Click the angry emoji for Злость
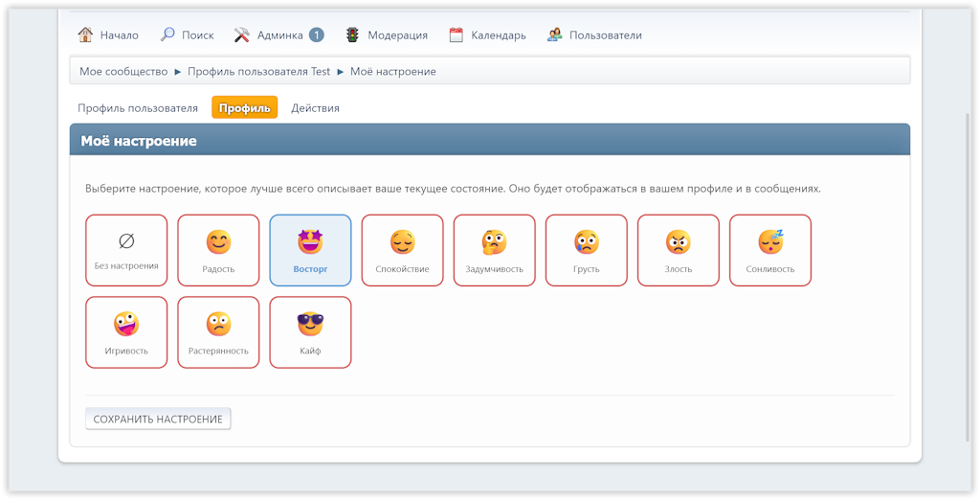980x500 pixels. pos(679,242)
